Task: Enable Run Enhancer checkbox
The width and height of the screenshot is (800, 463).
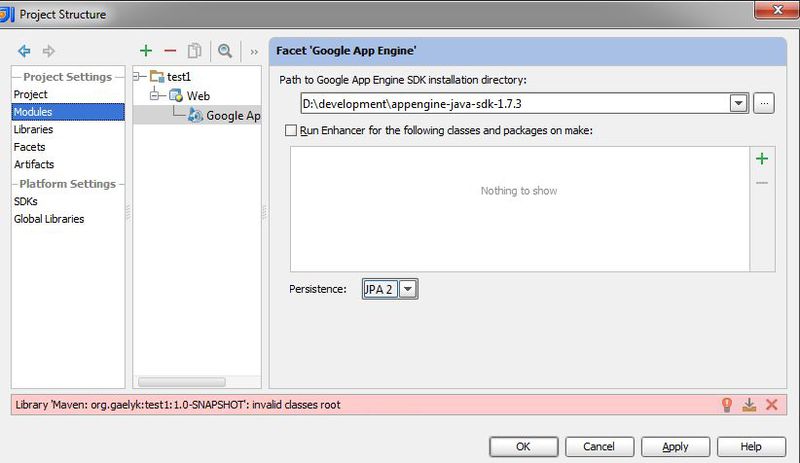Action: [x=291, y=131]
